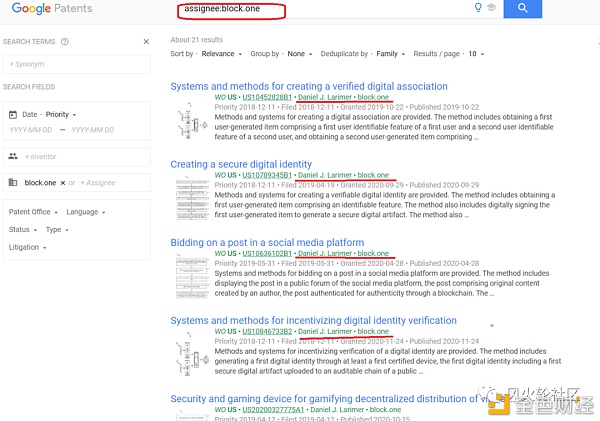
Task: Click the SEARCH FIELDS heading
Action: pos(29,87)
